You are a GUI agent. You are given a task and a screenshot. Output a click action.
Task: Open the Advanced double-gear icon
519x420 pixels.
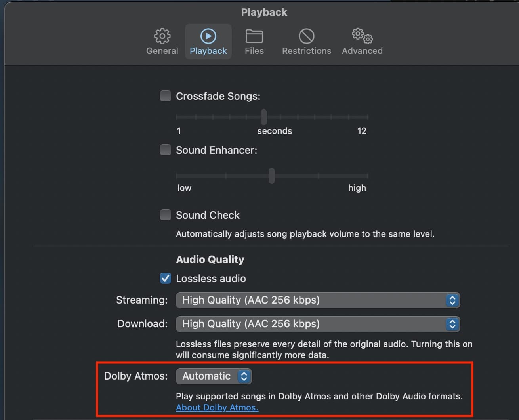362,36
